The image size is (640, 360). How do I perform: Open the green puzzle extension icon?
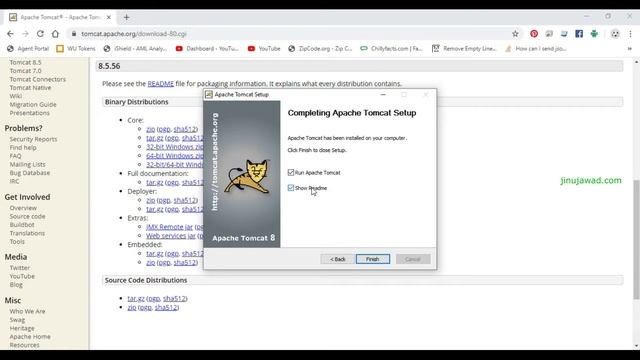click(594, 34)
